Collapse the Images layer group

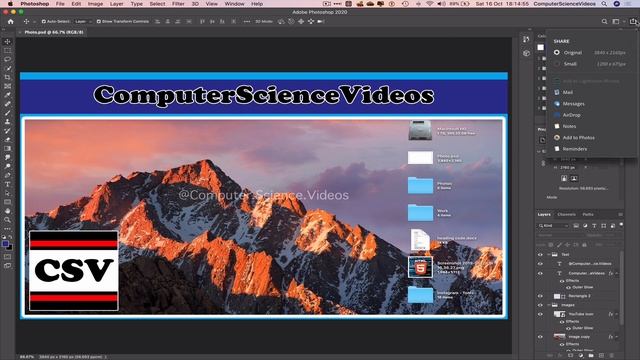tap(549, 305)
